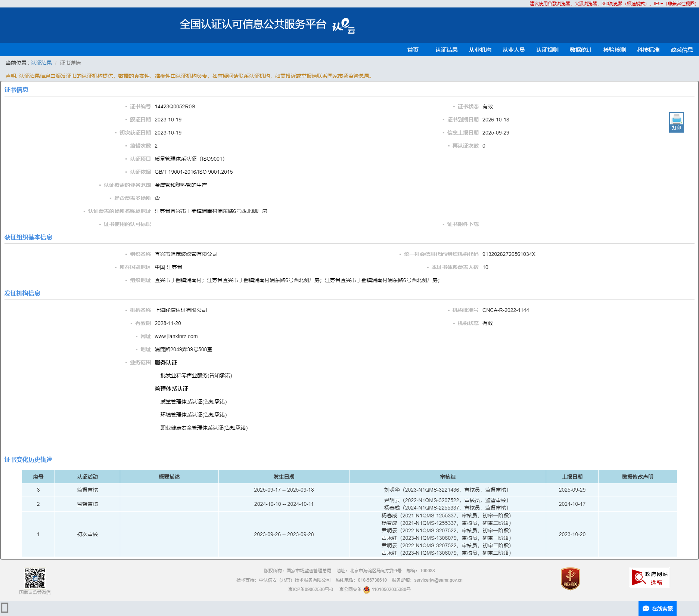699x616 pixels.
Task: Click organization name 宜兴市源茂波纹管有限公司
Action: click(x=186, y=254)
